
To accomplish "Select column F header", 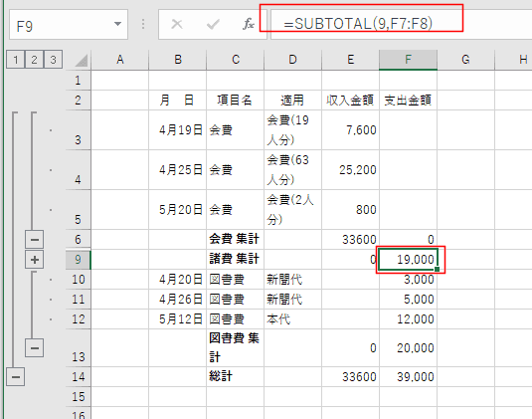I will 408,60.
